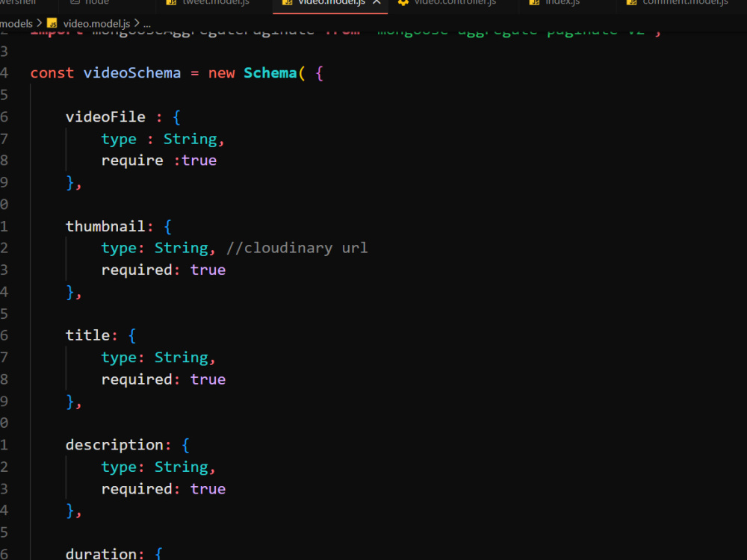Click the Schema class name
The width and height of the screenshot is (747, 560).
[x=270, y=73]
